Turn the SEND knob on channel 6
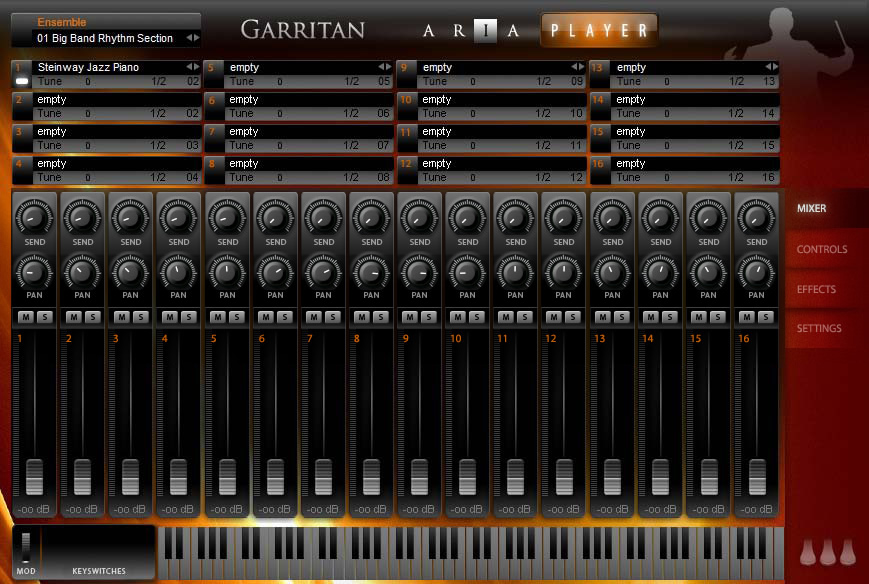The image size is (869, 584). point(275,217)
